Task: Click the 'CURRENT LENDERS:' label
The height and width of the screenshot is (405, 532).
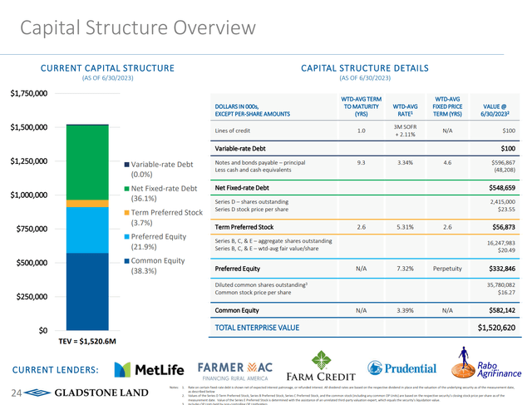Action: pos(56,370)
